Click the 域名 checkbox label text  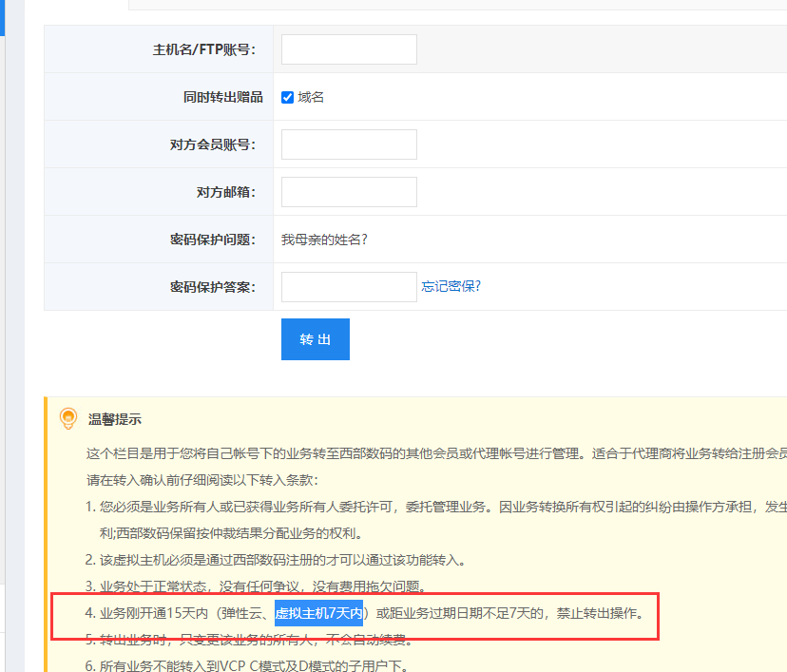[311, 97]
